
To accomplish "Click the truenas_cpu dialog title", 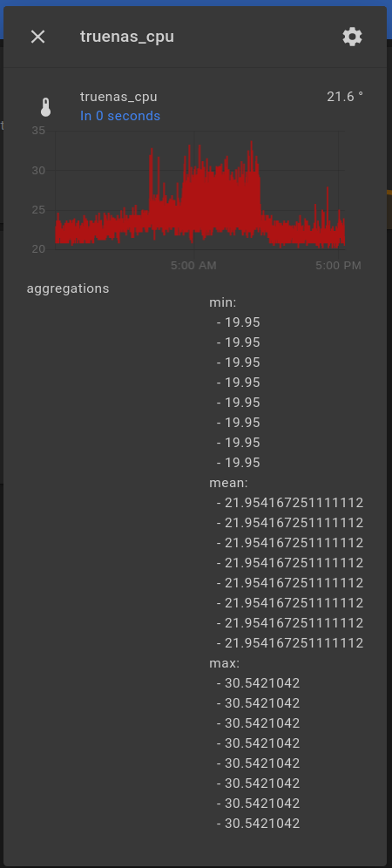I will coord(127,37).
